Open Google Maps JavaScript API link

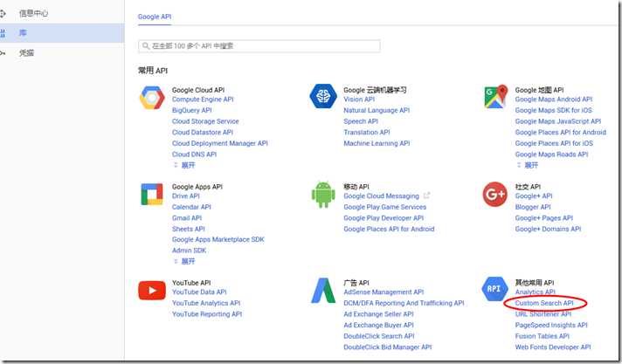pyautogui.click(x=558, y=121)
